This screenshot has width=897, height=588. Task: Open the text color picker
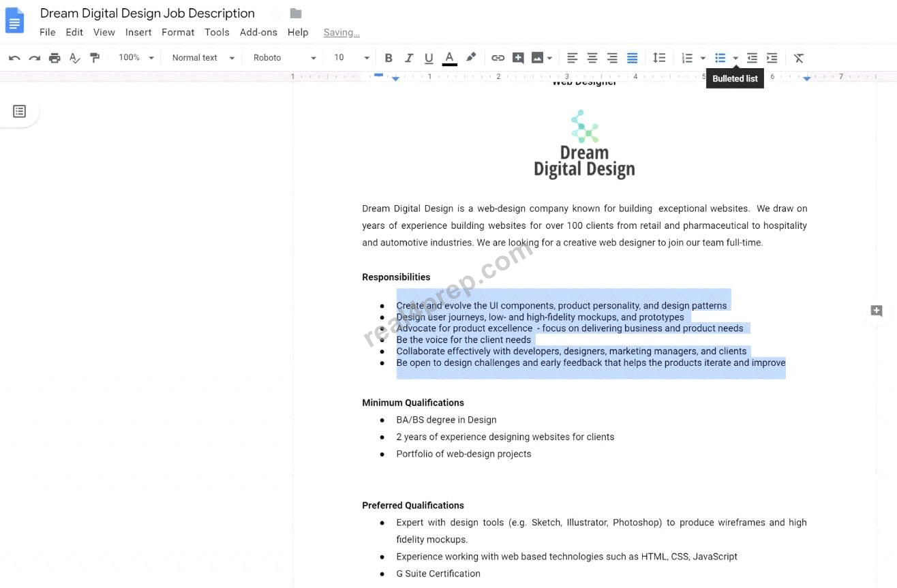coord(449,58)
